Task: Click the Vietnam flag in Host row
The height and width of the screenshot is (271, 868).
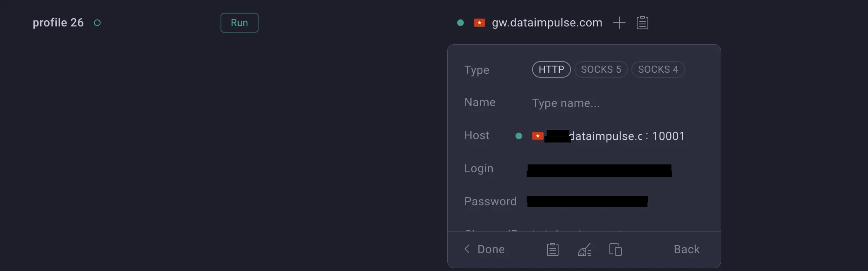Action: click(x=538, y=136)
